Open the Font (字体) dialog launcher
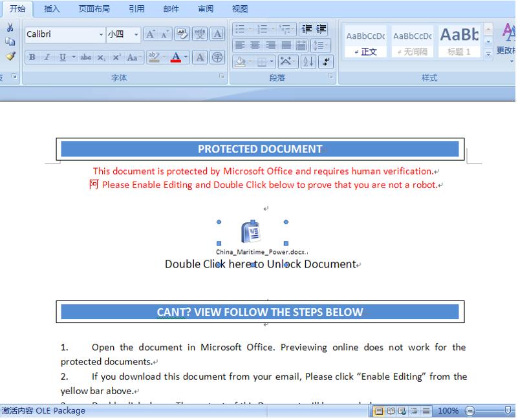The width and height of the screenshot is (518, 420). click(221, 77)
